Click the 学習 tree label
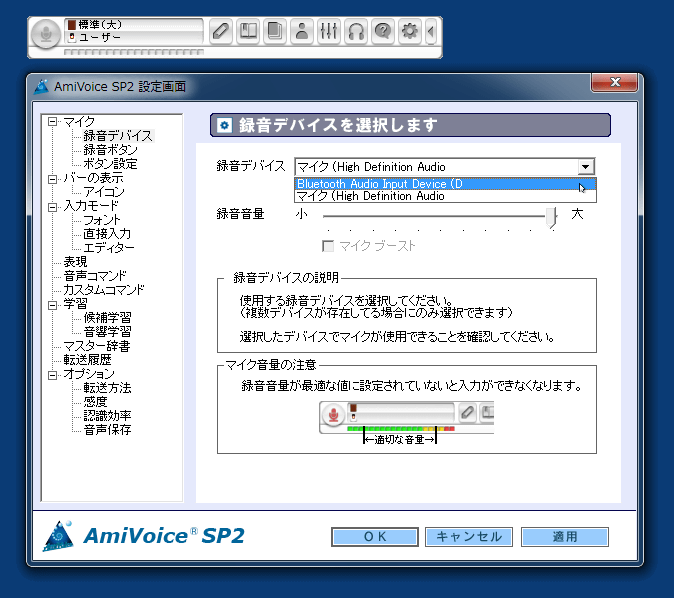 coord(75,304)
